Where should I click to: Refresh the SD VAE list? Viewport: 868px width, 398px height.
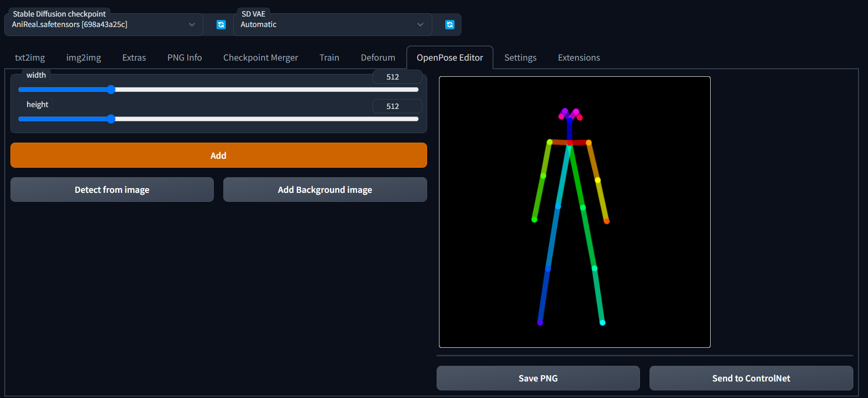(x=450, y=25)
